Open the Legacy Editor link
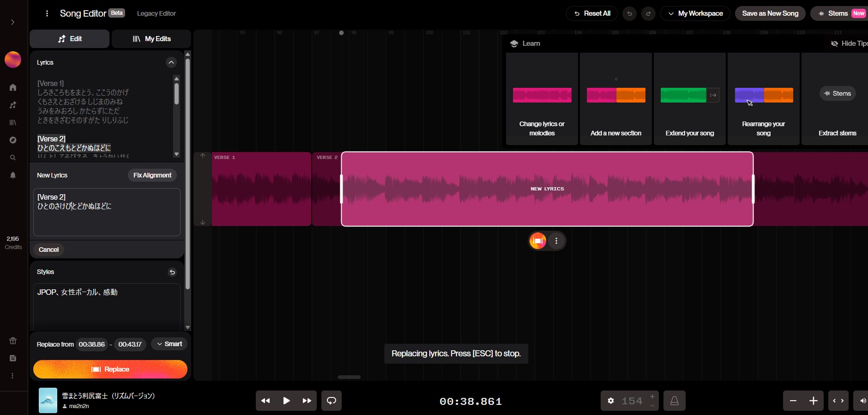Screen dimensions: 868x415 (157, 13)
